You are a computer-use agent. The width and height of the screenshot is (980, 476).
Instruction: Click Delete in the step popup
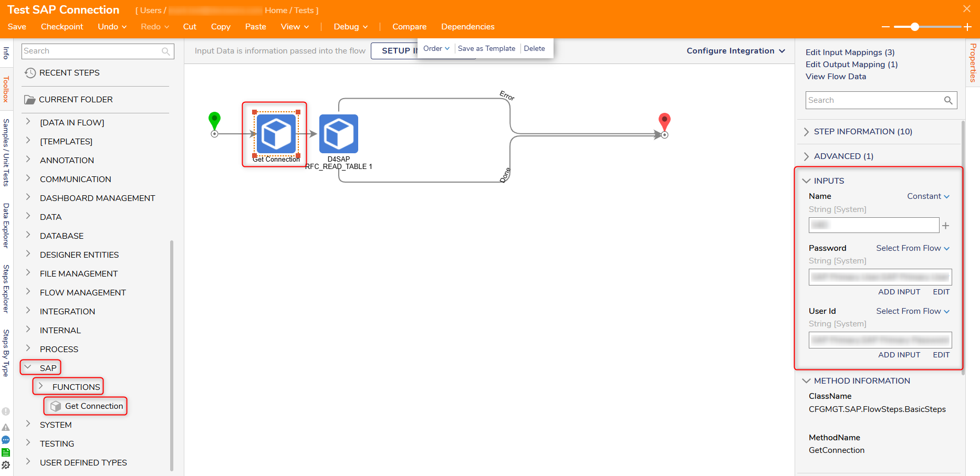click(534, 48)
